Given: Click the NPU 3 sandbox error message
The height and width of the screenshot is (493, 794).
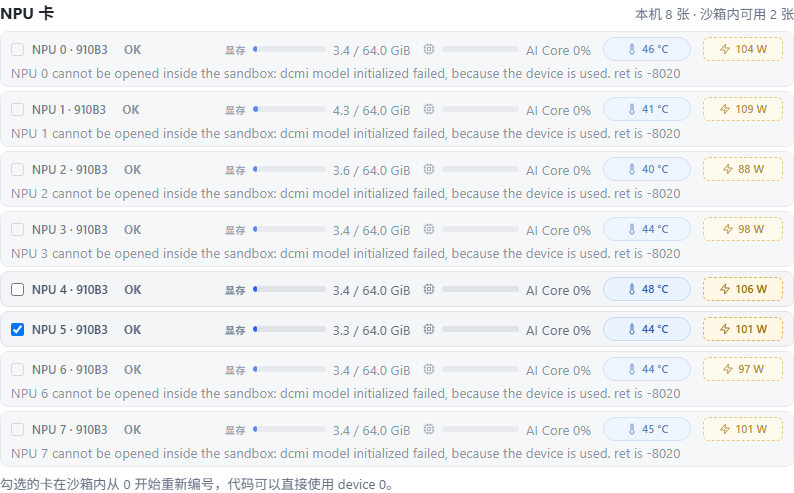Looking at the screenshot, I should pos(345,253).
